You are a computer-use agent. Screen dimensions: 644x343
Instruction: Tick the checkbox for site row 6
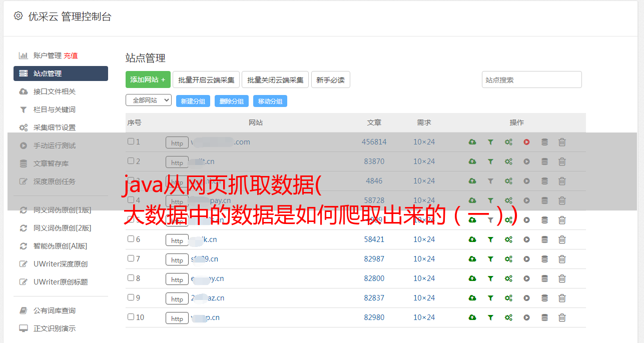pos(131,239)
